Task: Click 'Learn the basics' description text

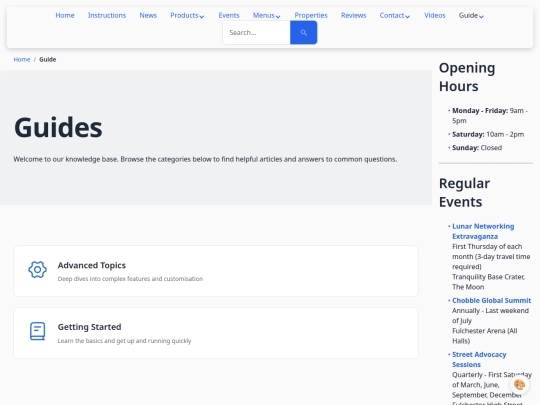Action: [124, 341]
